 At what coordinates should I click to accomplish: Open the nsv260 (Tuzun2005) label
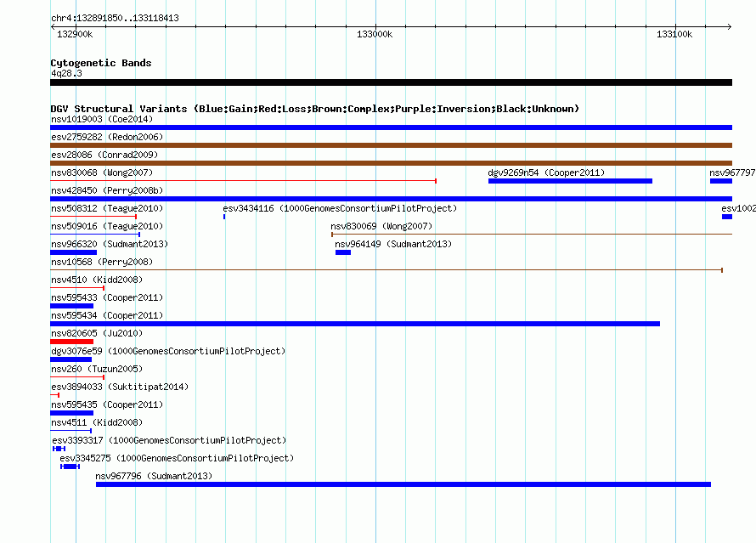[97, 369]
